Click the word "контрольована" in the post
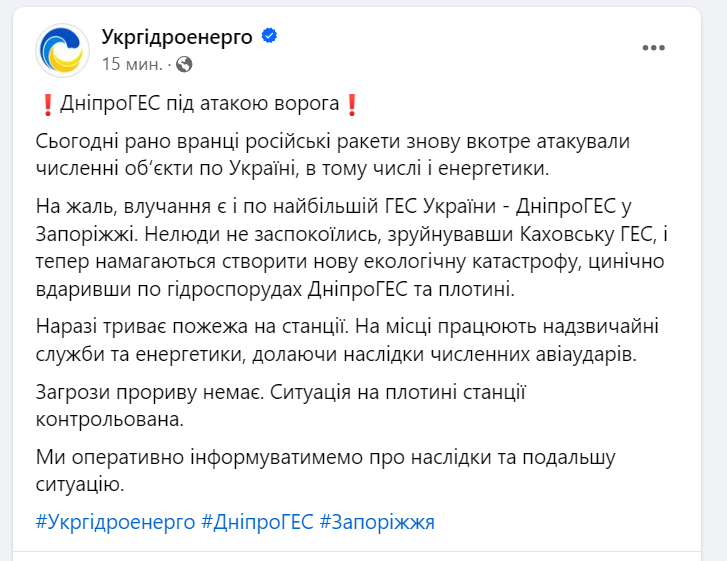Screen dimensions: 727x561 tap(109, 418)
